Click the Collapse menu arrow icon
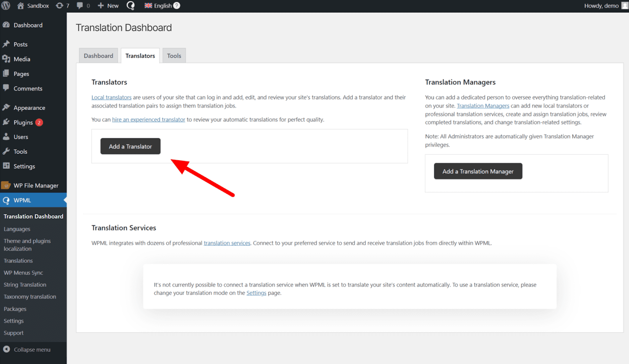 6,349
